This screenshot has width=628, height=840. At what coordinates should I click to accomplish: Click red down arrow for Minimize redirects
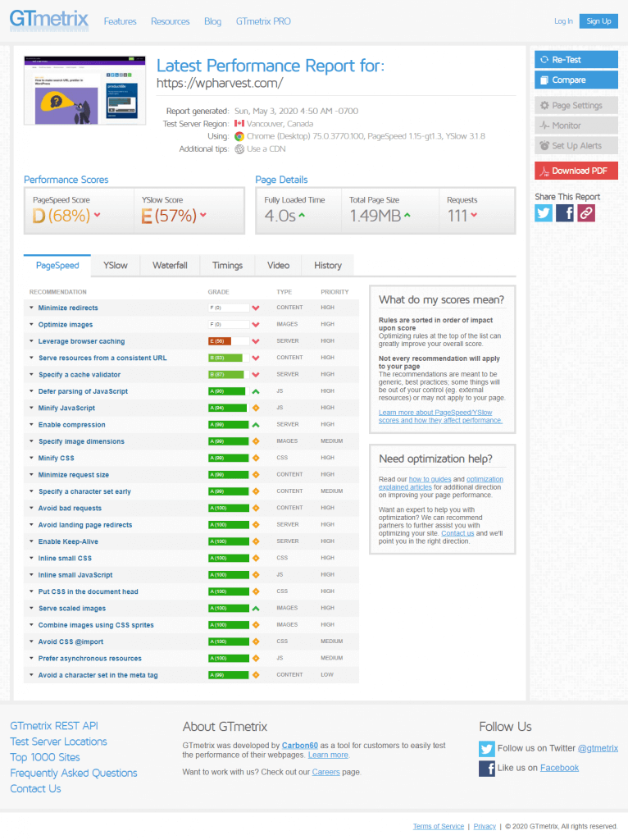coord(256,308)
